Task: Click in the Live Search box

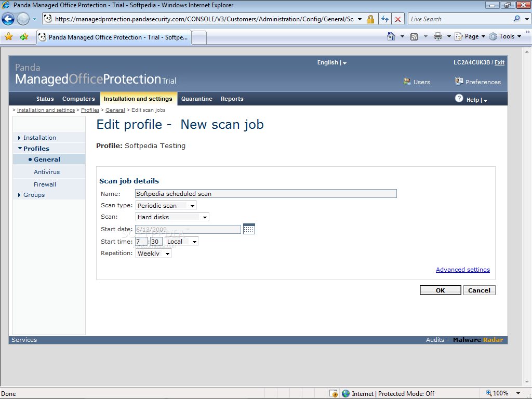Action: point(460,19)
